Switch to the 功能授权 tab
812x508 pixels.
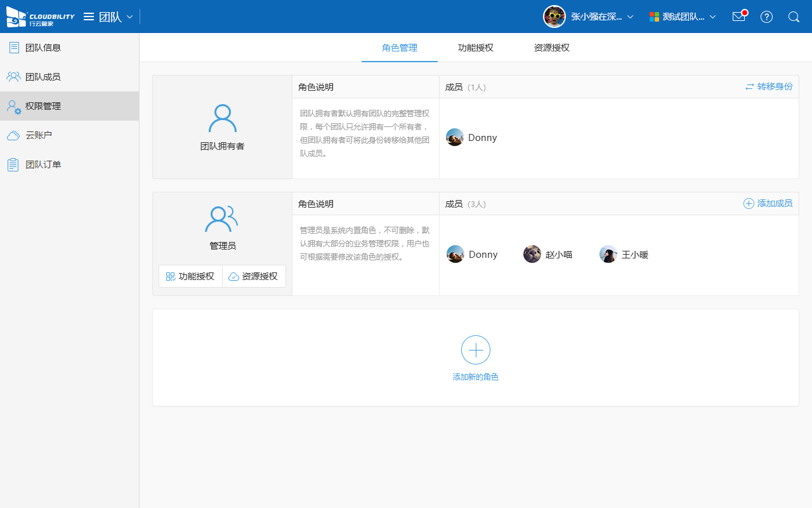click(476, 48)
